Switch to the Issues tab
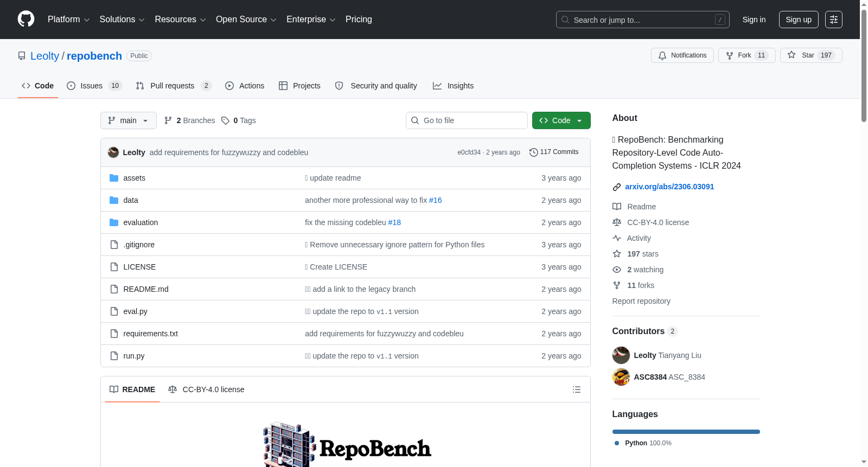This screenshot has height=467, width=868. pos(94,86)
